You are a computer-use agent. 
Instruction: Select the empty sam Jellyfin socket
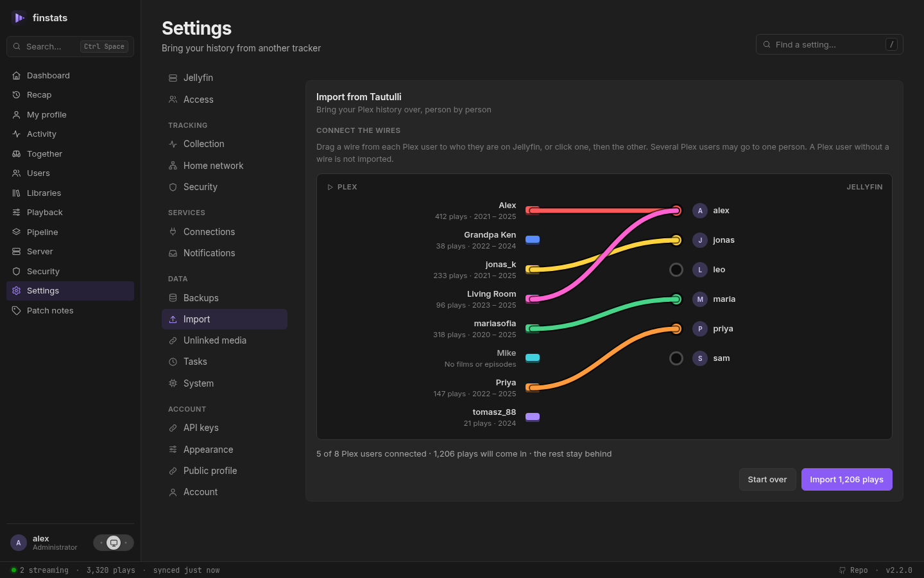[x=676, y=358]
